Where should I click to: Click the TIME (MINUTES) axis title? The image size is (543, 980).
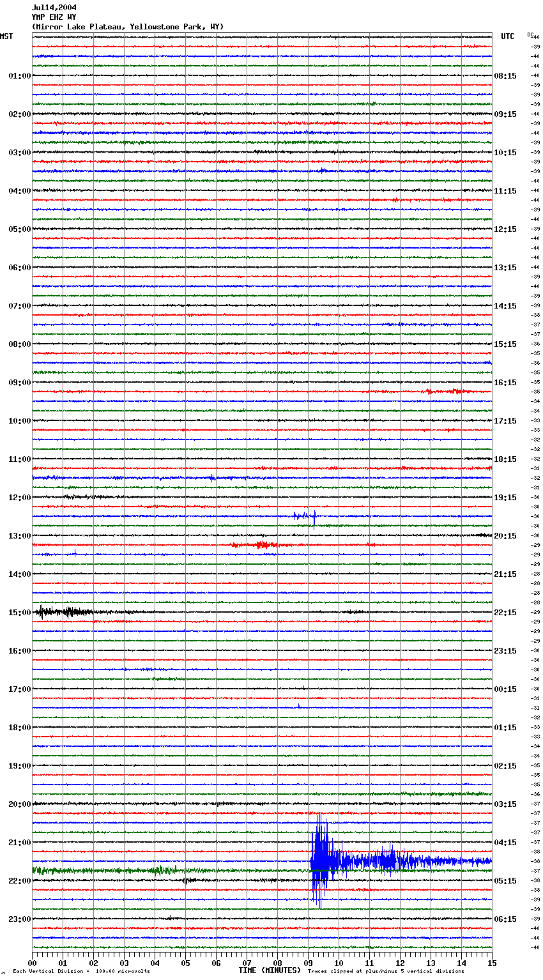coord(270,970)
